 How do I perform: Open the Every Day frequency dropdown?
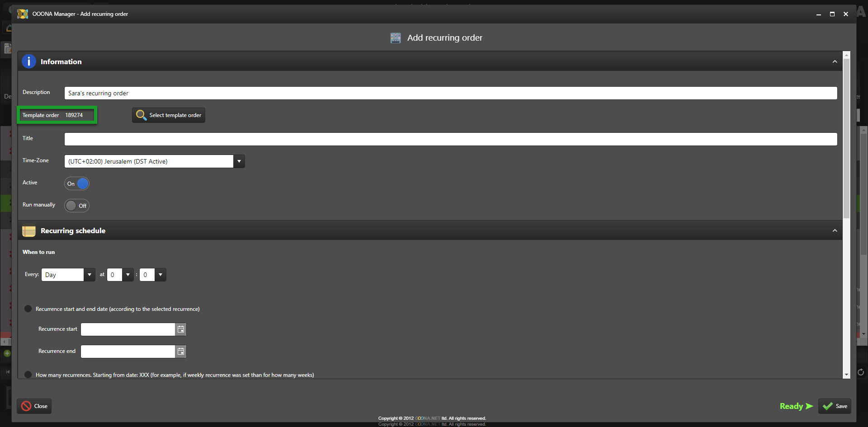point(90,275)
